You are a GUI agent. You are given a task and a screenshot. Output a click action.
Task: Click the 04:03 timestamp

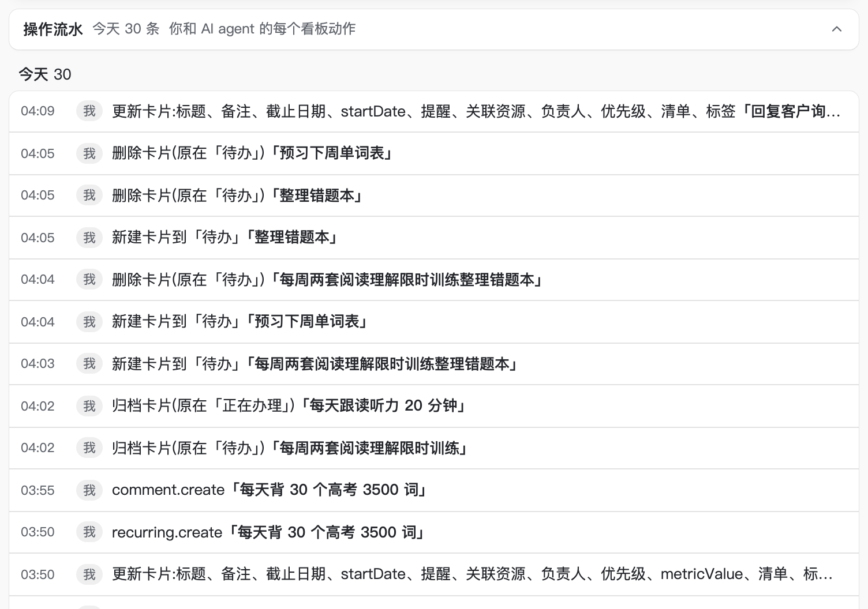(38, 363)
